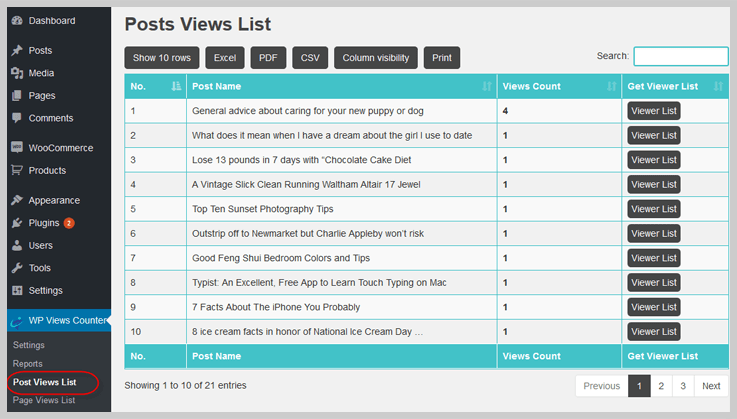
Task: Click the Dashboard gauge icon
Action: click(17, 20)
